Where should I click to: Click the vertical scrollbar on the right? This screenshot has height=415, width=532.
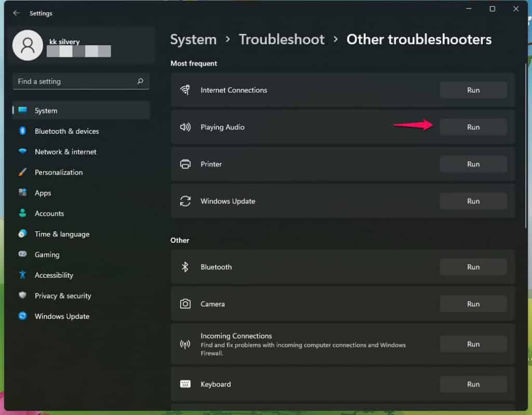point(526,146)
